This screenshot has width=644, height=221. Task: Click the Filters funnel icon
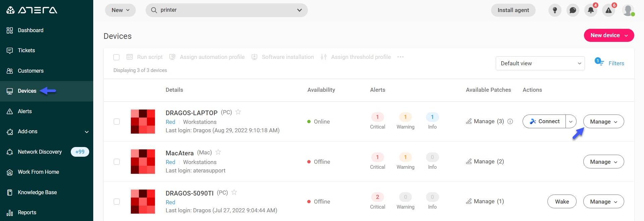599,62
